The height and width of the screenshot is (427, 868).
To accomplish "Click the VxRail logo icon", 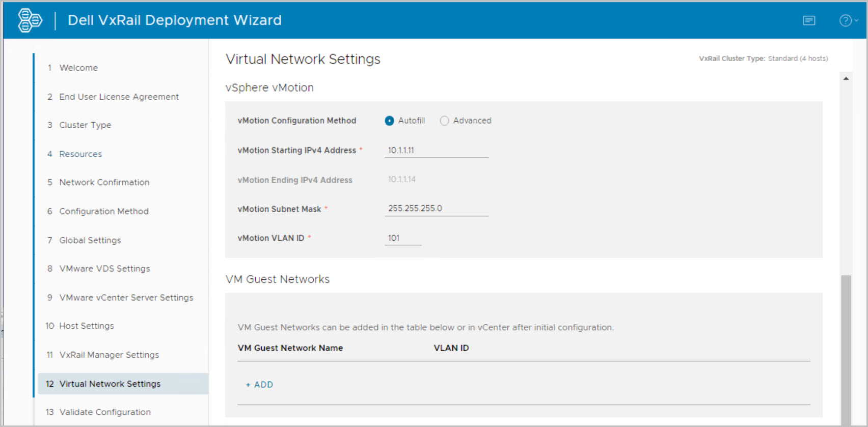I will pos(30,20).
